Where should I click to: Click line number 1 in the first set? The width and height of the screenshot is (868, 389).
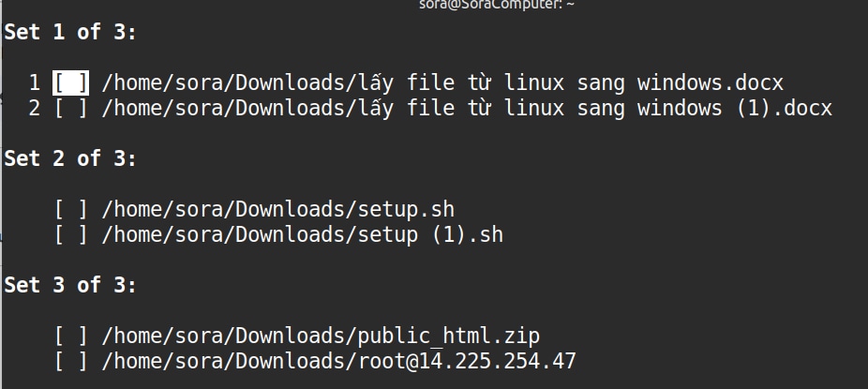click(x=34, y=82)
